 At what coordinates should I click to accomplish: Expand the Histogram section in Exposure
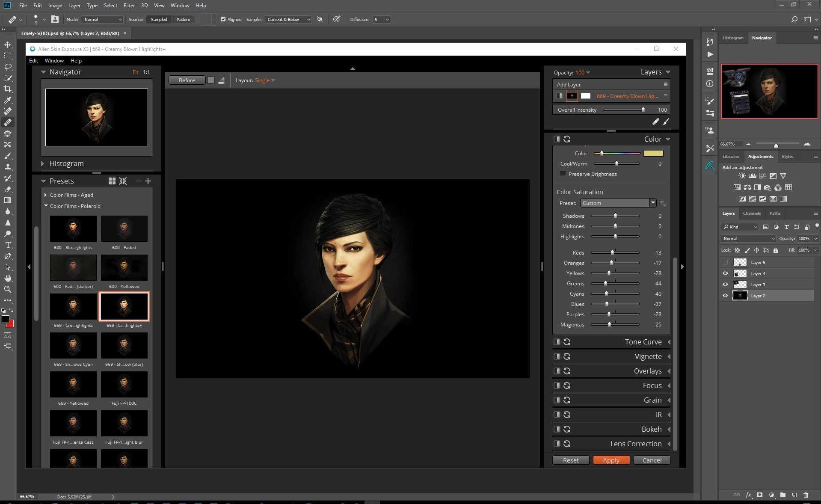coord(42,163)
